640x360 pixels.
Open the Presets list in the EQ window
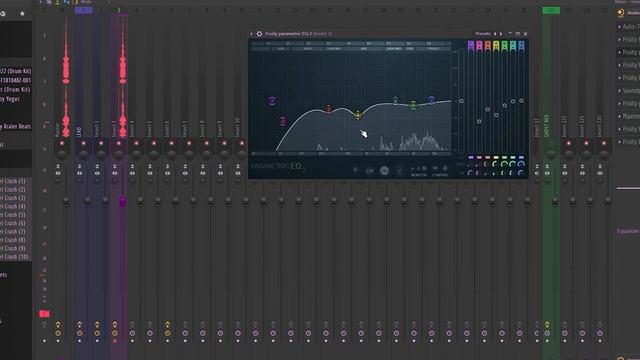point(482,34)
